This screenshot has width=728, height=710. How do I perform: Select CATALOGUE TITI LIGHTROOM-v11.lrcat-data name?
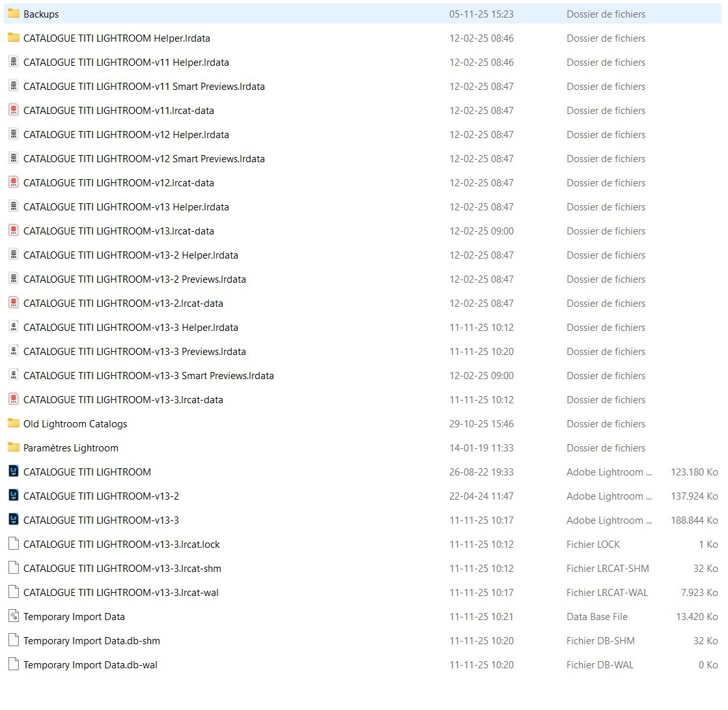119,111
